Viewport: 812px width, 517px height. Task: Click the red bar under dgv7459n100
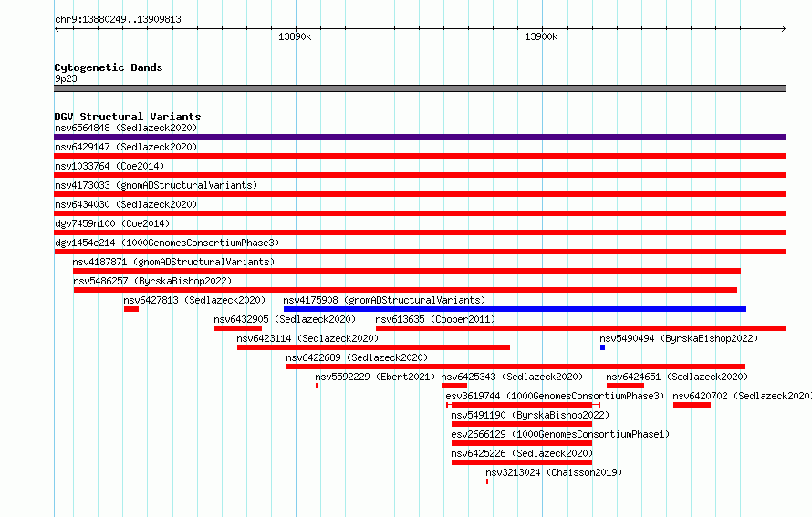pyautogui.click(x=420, y=233)
